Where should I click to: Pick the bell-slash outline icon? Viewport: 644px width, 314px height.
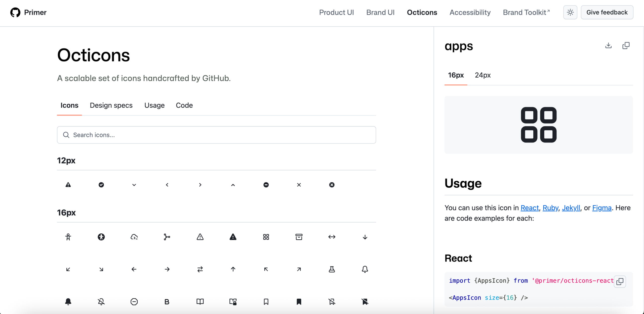pyautogui.click(x=101, y=301)
